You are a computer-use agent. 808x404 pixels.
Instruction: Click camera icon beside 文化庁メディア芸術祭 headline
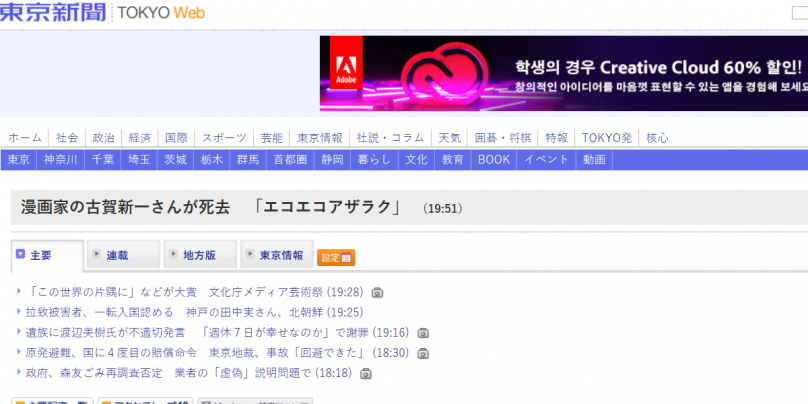pos(377,293)
